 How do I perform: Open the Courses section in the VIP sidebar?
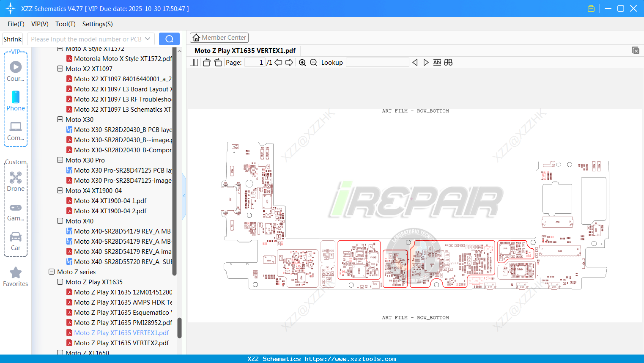[16, 71]
